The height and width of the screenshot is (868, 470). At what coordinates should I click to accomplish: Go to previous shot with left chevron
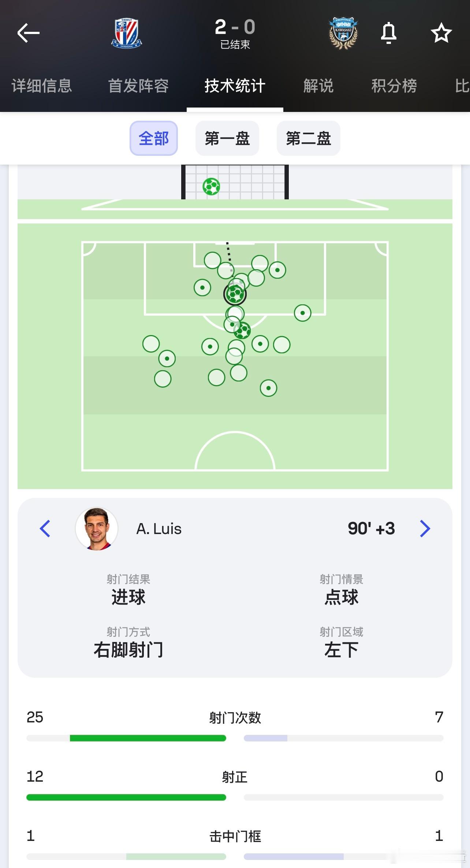(x=45, y=529)
